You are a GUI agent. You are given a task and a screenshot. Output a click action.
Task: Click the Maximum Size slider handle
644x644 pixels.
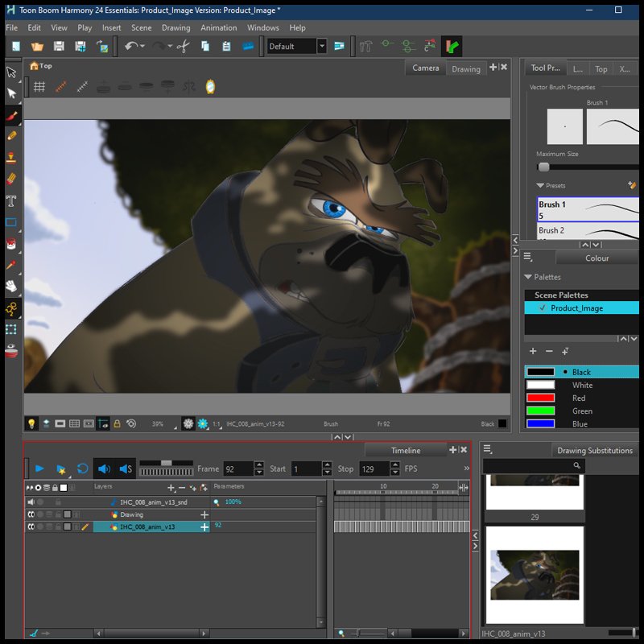[543, 167]
